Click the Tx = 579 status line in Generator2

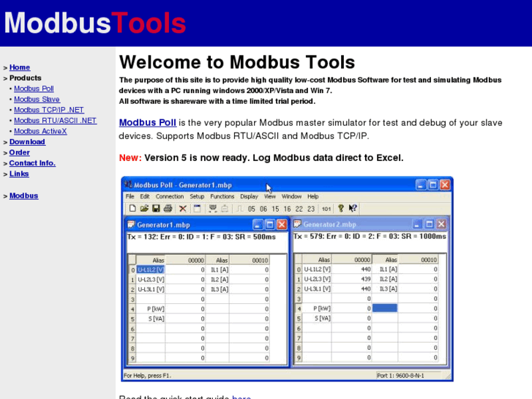pos(370,236)
